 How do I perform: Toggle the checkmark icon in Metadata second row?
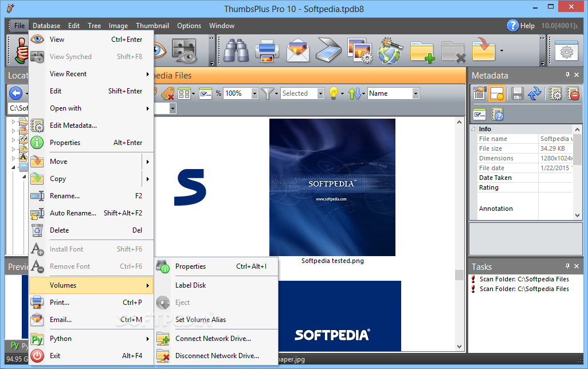click(x=479, y=115)
